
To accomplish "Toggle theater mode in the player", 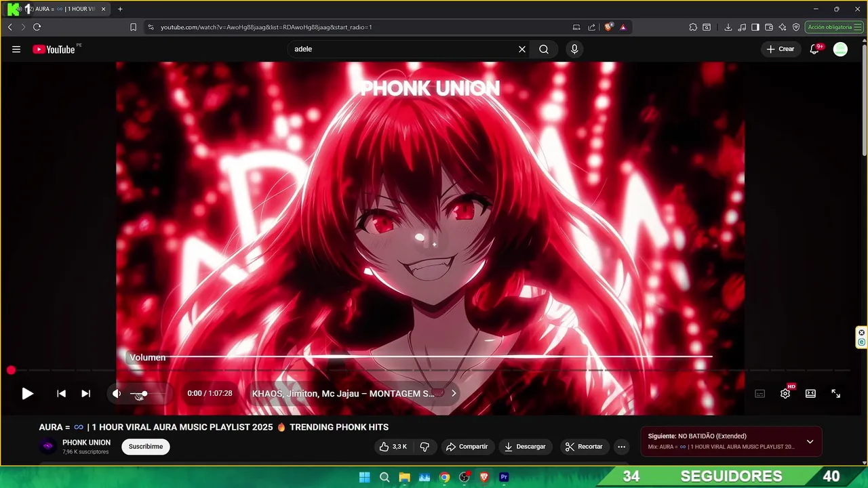I will tap(810, 394).
